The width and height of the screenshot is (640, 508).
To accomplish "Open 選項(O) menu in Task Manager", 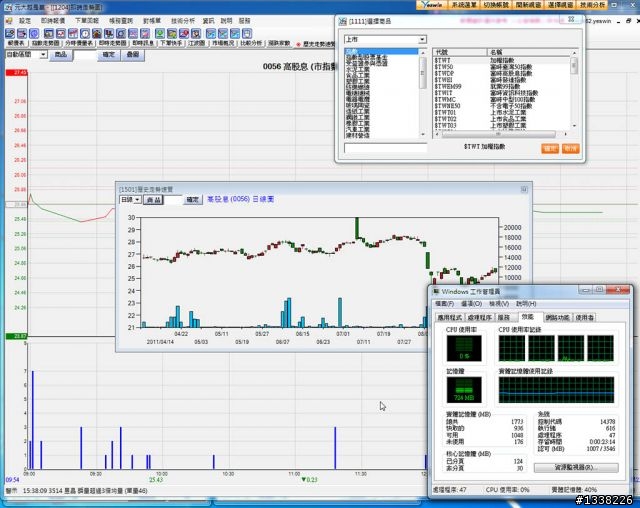I will point(471,304).
